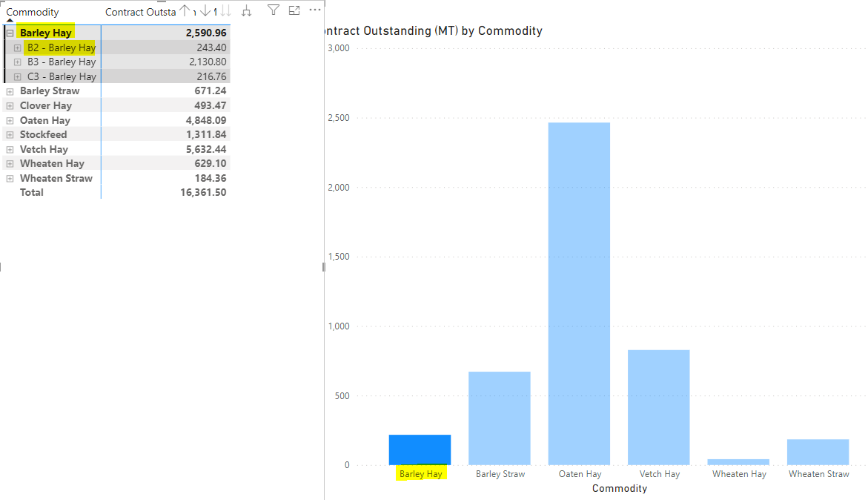Select the C3 - Barley Hay label
Image resolution: width=868 pixels, height=500 pixels.
coord(62,76)
